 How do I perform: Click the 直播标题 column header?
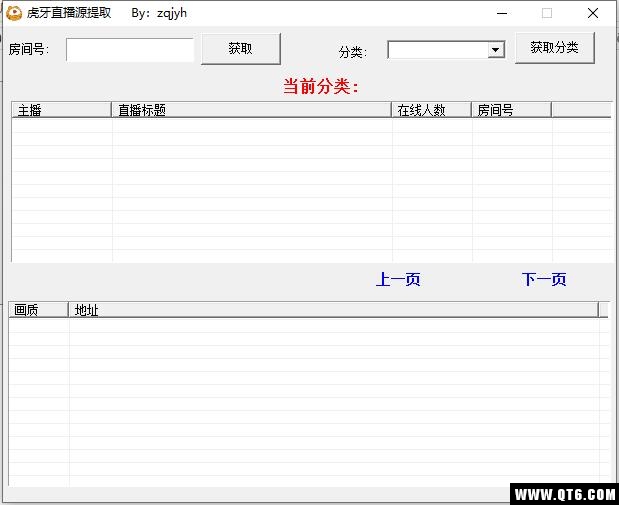(x=251, y=110)
